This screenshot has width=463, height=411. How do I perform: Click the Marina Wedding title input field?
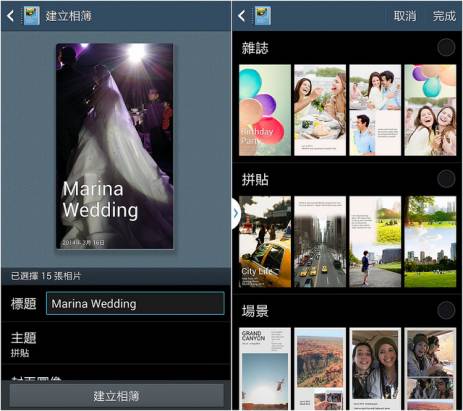click(x=135, y=303)
